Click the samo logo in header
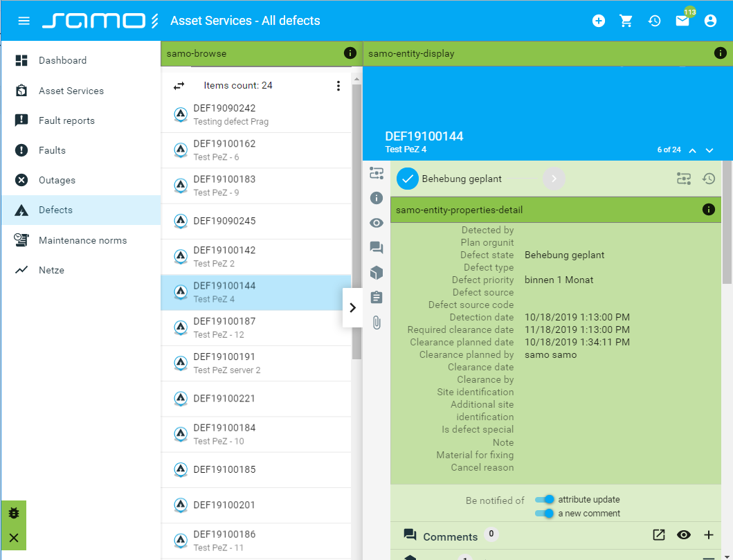Image resolution: width=733 pixels, height=560 pixels. click(x=101, y=21)
